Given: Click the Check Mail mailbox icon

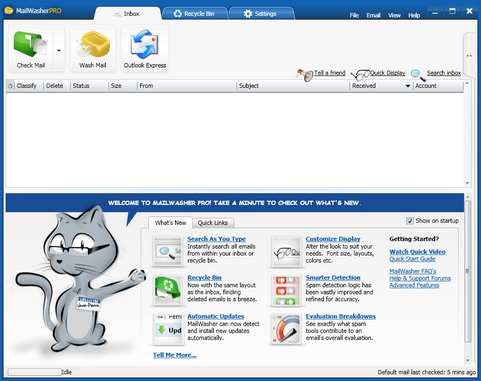Looking at the screenshot, I should tap(30, 45).
